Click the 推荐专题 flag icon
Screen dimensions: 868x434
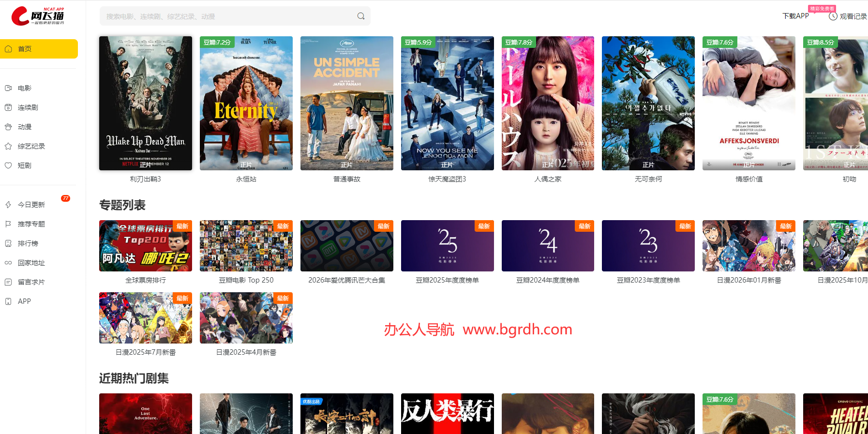point(8,224)
